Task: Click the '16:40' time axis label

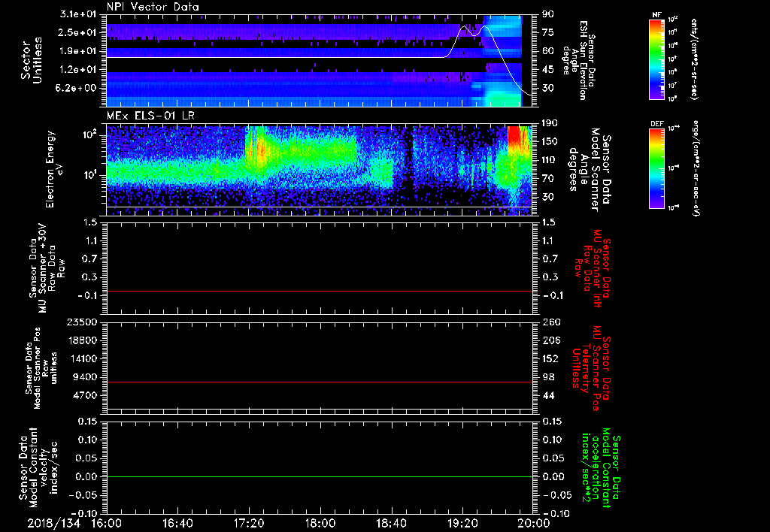Action: pyautogui.click(x=177, y=523)
